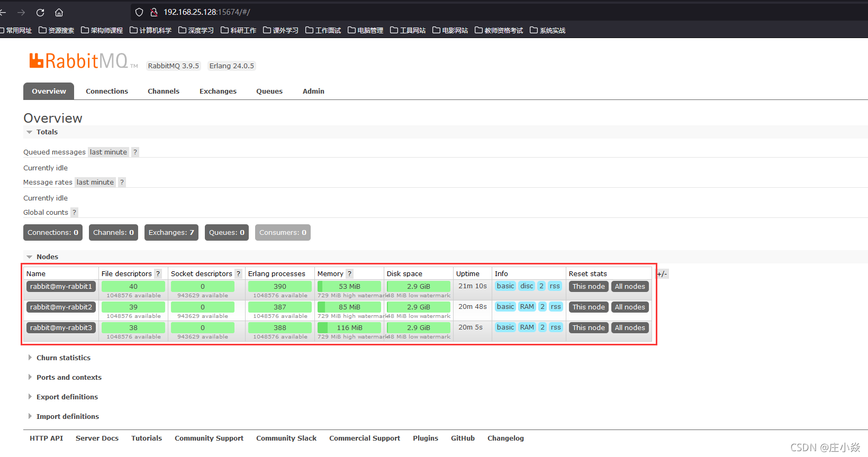Viewport: 868px width, 457px height.
Task: Open the browser home icon
Action: [x=59, y=12]
